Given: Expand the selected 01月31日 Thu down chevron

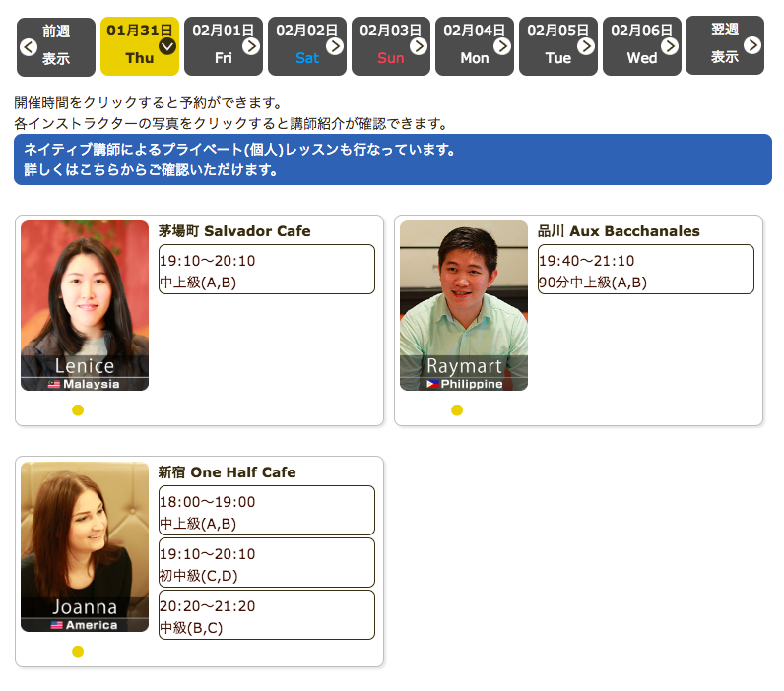Looking at the screenshot, I should coord(167,45).
